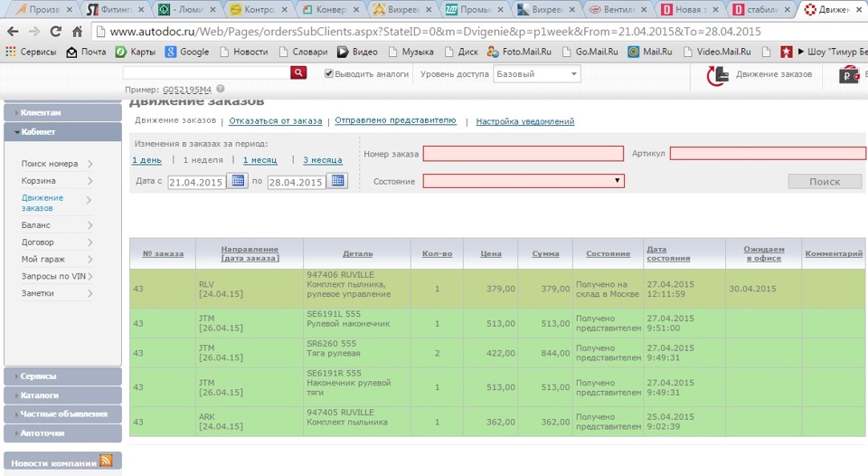The height and width of the screenshot is (476, 868).
Task: Open Баланс in sidebar
Action: [x=56, y=225]
